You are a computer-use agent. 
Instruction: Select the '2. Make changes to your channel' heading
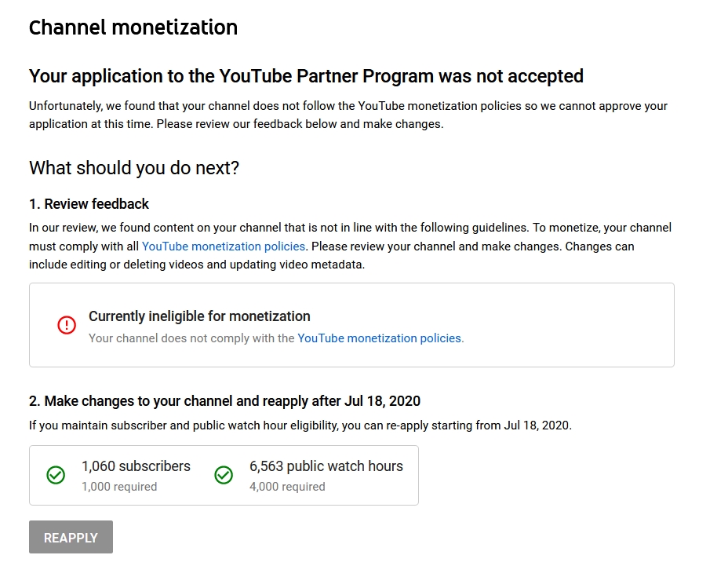[224, 401]
